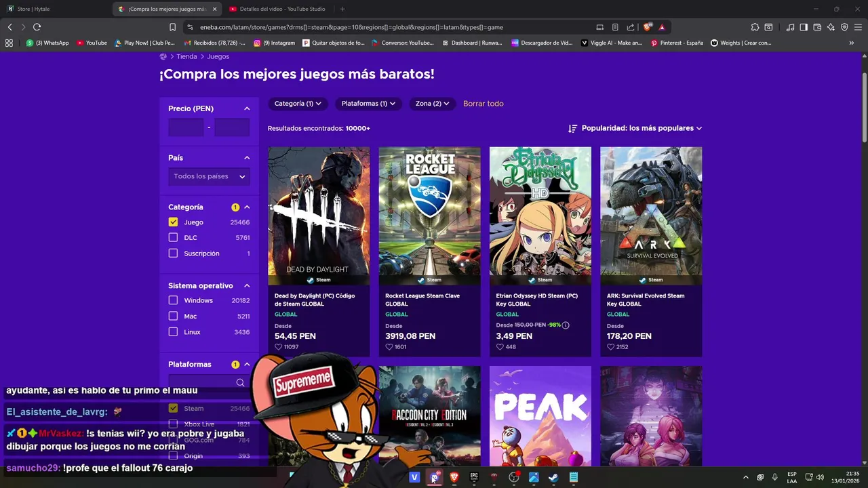Enable the Mac operating system filter
The height and width of the screenshot is (488, 868).
click(x=173, y=317)
